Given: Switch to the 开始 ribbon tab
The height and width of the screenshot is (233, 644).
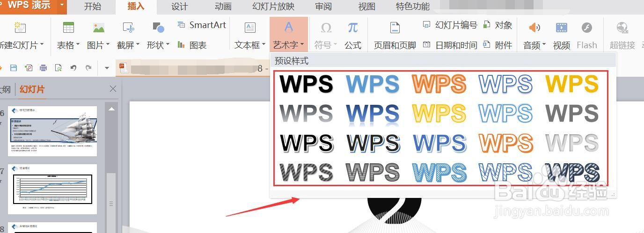Looking at the screenshot, I should point(92,7).
